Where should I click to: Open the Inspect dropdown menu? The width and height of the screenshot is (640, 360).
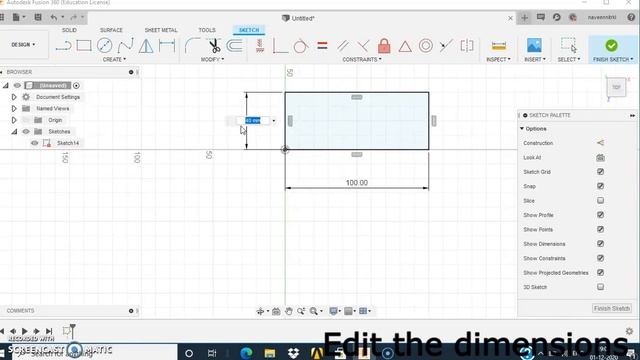point(498,60)
